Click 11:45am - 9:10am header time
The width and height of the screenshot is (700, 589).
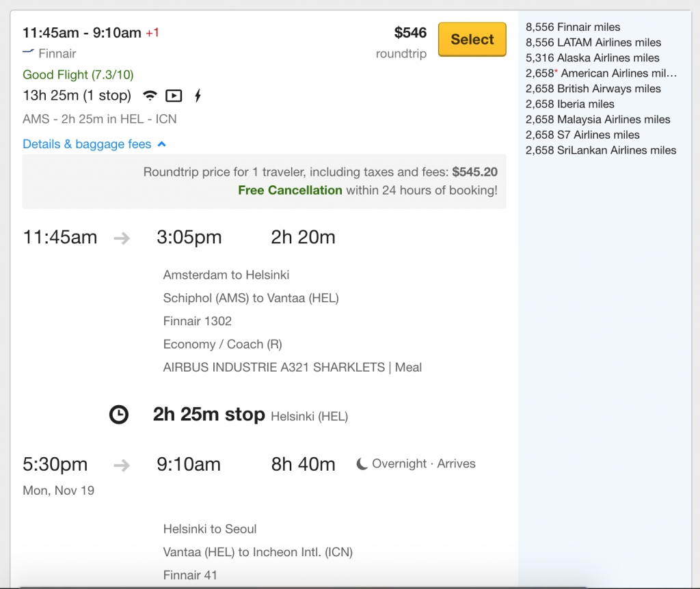click(x=82, y=33)
